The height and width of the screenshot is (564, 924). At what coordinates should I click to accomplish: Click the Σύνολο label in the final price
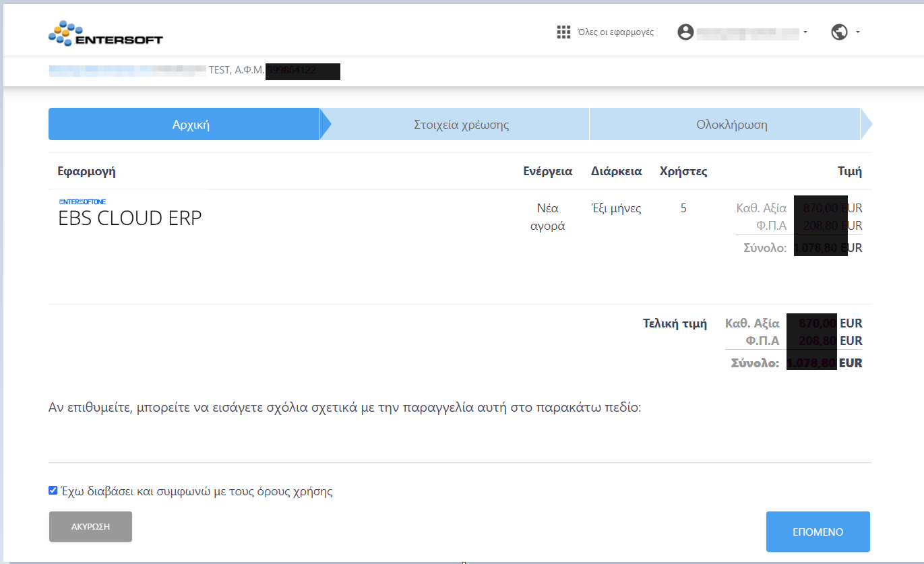(756, 364)
